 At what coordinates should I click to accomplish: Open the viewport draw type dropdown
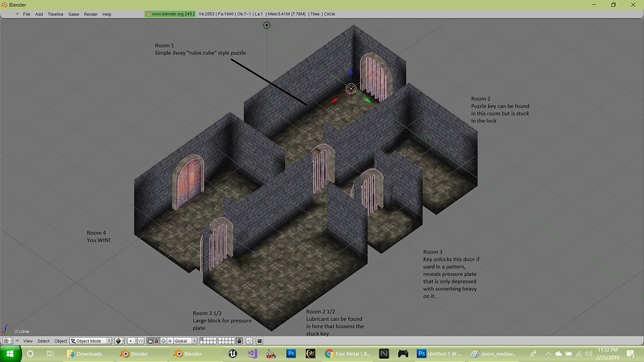point(119,341)
